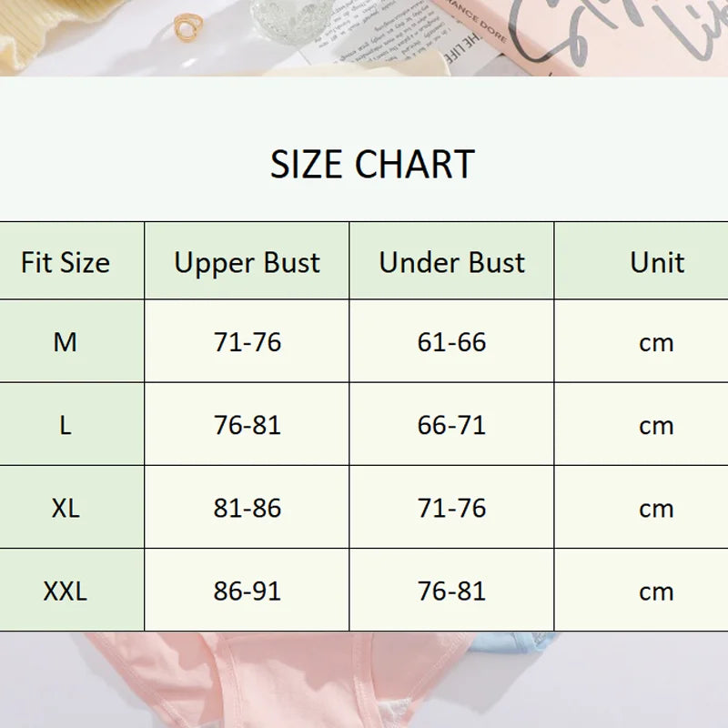Screen dimensions: 728x728
Task: Click the 61-66 Under Bust cell
Action: (x=451, y=342)
